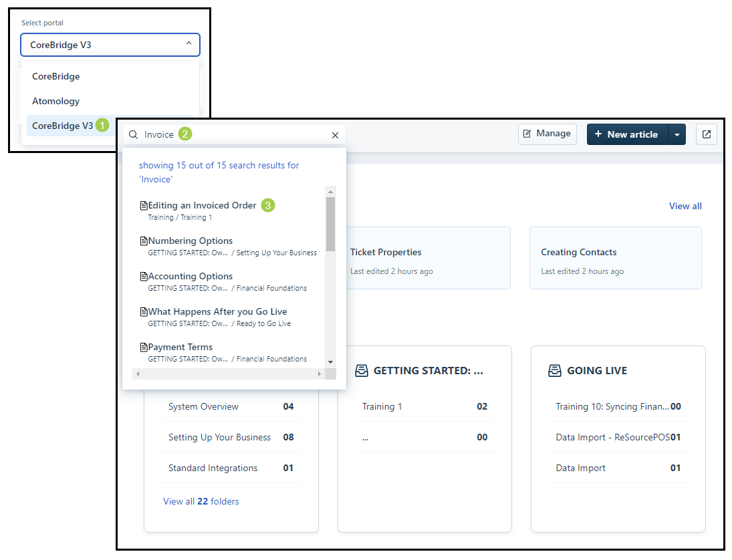The height and width of the screenshot is (560, 732).
Task: Open Training 10: Syncing Finan... folder
Action: (618, 406)
